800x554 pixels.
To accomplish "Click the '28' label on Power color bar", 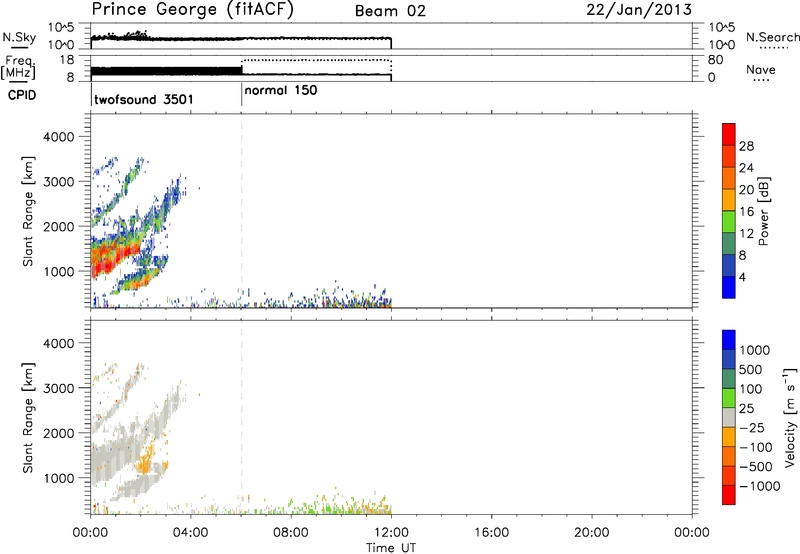I will coord(746,146).
